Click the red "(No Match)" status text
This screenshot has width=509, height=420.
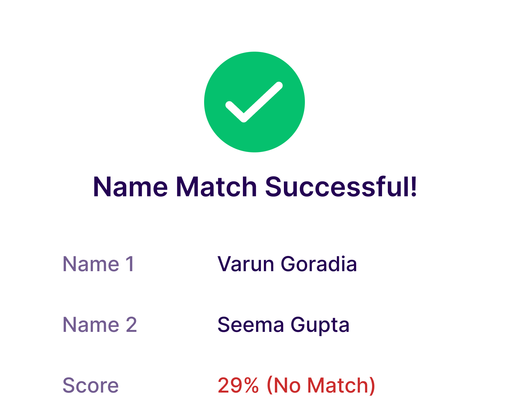(x=321, y=385)
